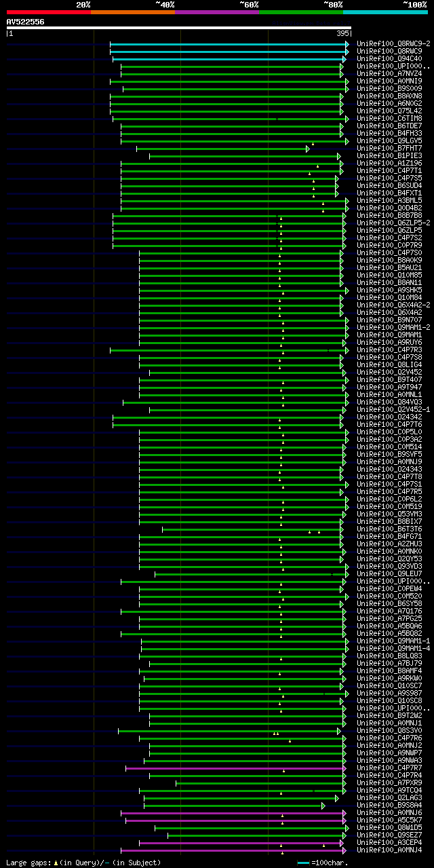Select the UniRef100_C0P5L0 label
The height and width of the screenshot is (868, 434).
(x=390, y=432)
